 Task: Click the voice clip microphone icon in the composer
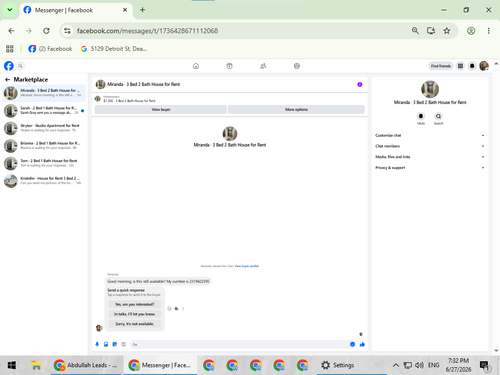(x=97, y=344)
